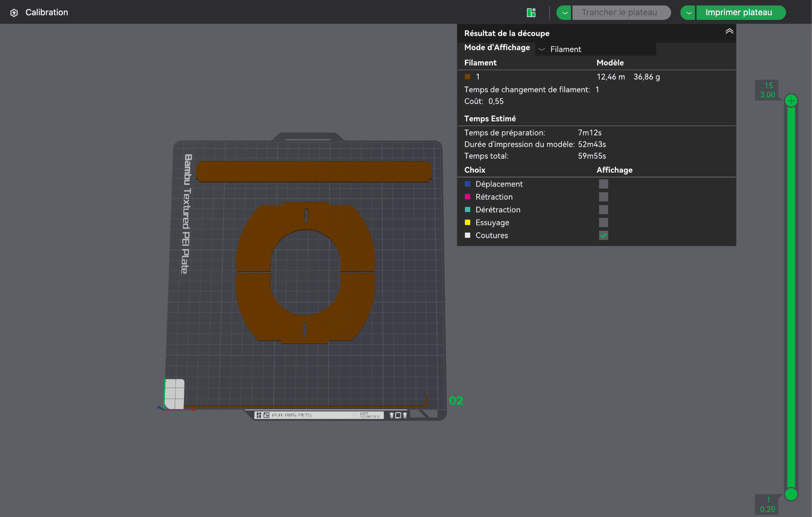Toggle the Essuyage display checkbox
812x517 pixels.
tap(604, 223)
